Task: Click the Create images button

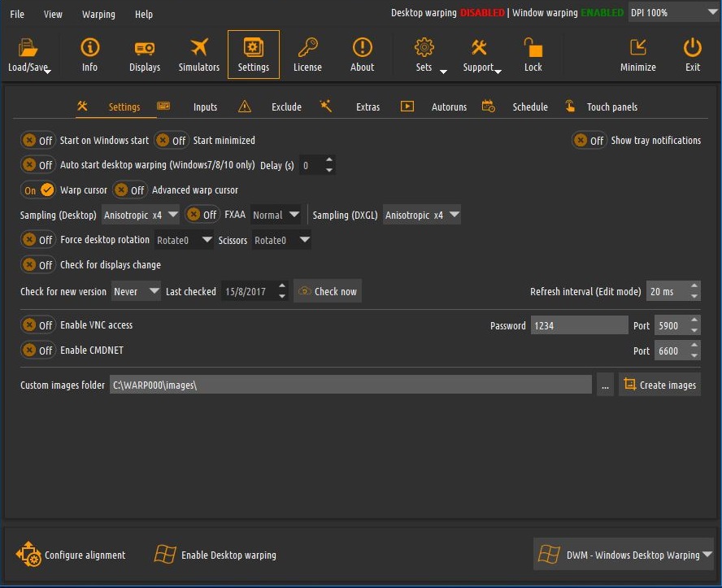Action: point(659,385)
